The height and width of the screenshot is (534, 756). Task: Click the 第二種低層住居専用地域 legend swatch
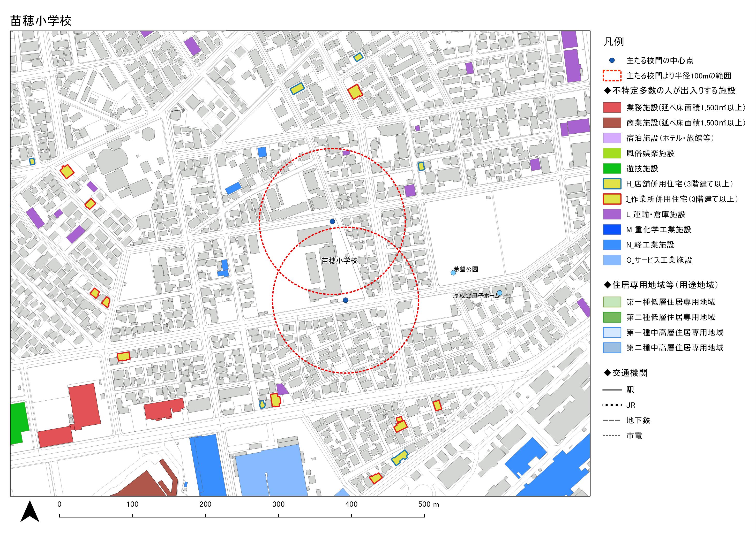(612, 317)
